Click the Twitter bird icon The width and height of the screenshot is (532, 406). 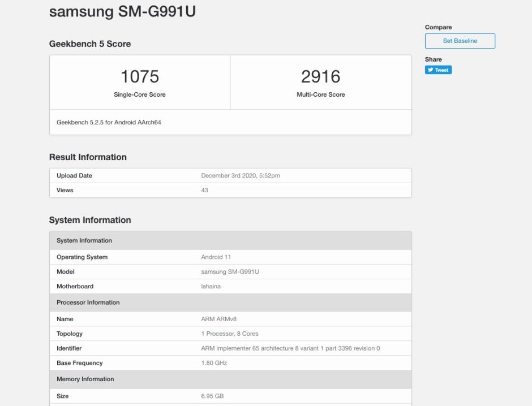(430, 70)
